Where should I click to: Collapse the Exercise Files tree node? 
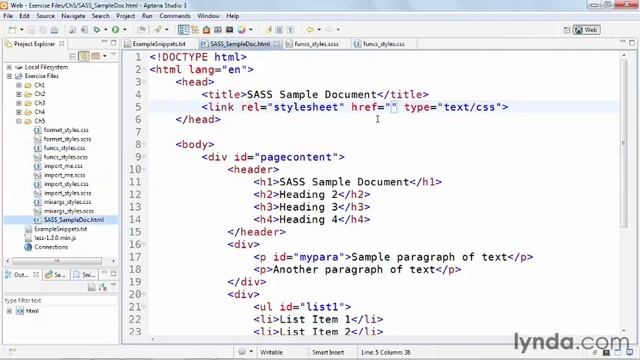click(x=9, y=76)
